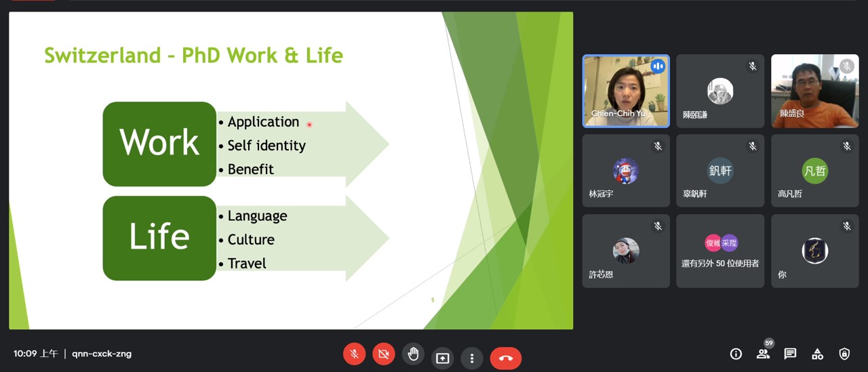Click the shared presentation slide area
The height and width of the screenshot is (372, 868).
coord(291,171)
